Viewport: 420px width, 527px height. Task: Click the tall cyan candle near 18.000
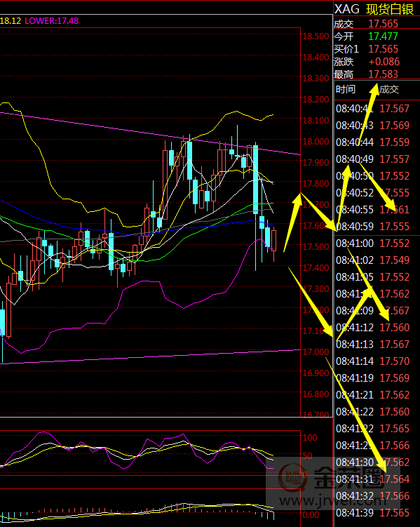click(x=255, y=178)
